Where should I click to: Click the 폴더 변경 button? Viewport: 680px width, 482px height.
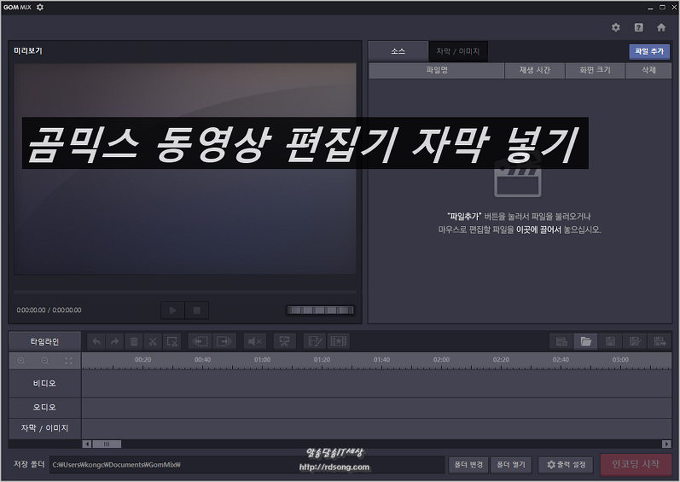click(468, 465)
